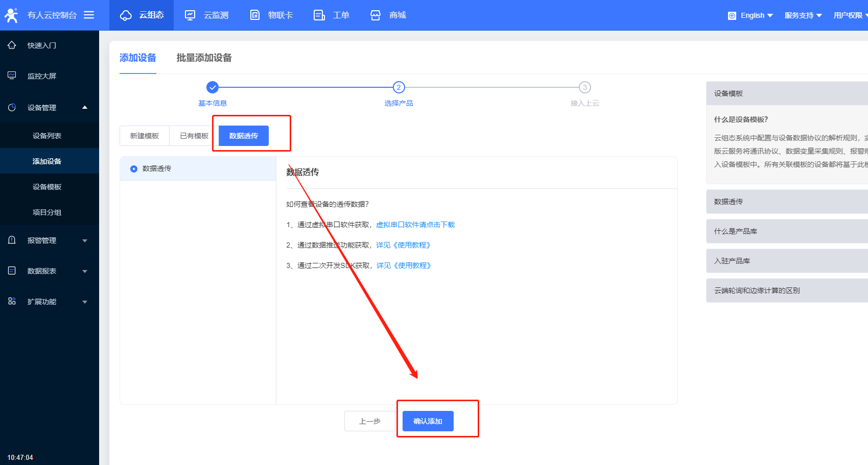Go back to step 1 基本信息
868x465 pixels.
pos(213,88)
